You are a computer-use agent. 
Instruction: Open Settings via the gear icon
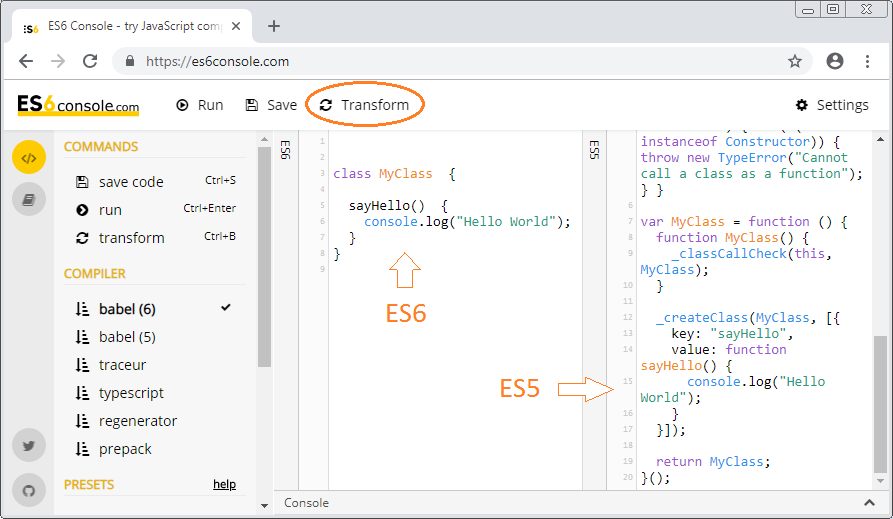pos(802,105)
